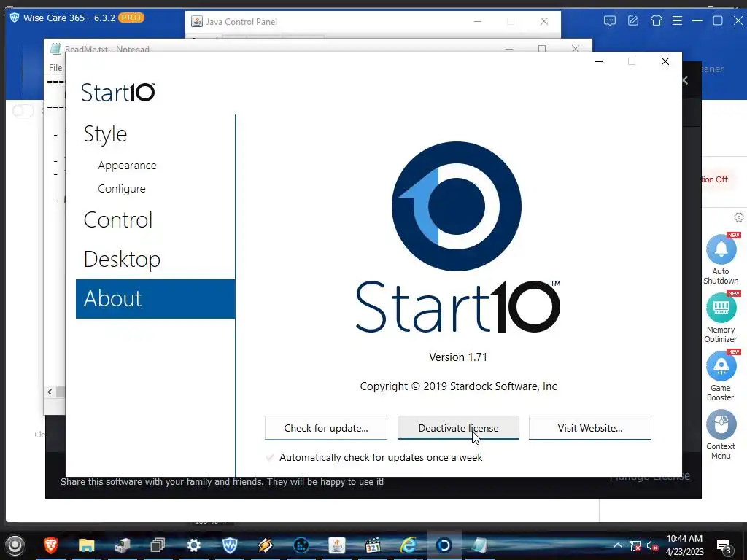Image resolution: width=747 pixels, height=560 pixels.
Task: Click the Java Control Panel title bar
Action: (x=373, y=21)
